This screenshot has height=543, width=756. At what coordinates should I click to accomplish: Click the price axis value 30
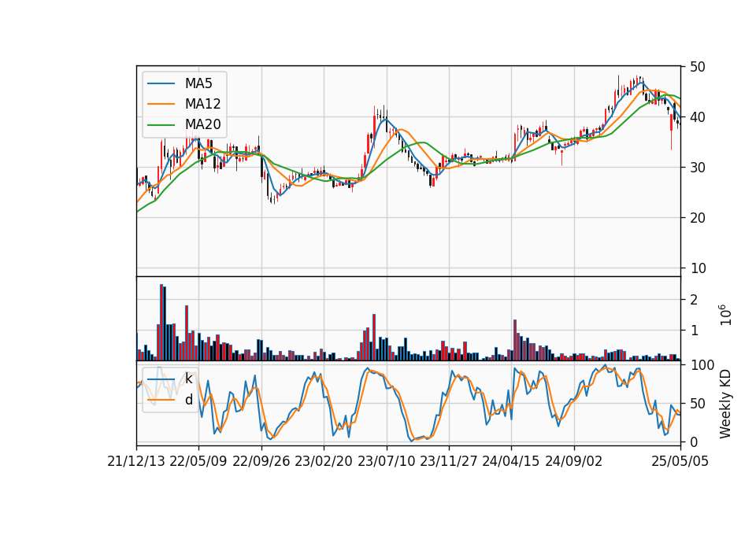pyautogui.click(x=698, y=168)
